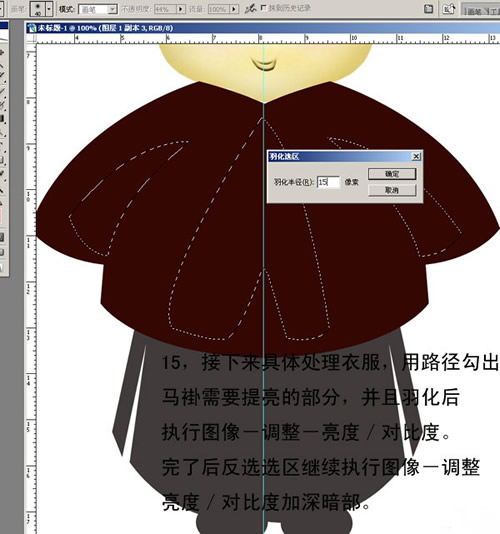Open the brush preset picker thumbnail
Image resolution: width=500 pixels, height=534 pixels.
37,9
